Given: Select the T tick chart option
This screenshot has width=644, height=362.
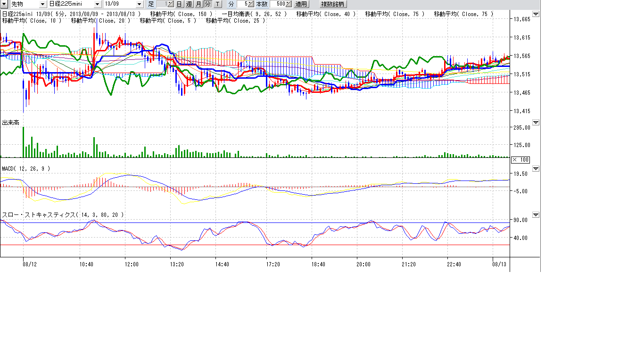Looking at the screenshot, I should (217, 4).
